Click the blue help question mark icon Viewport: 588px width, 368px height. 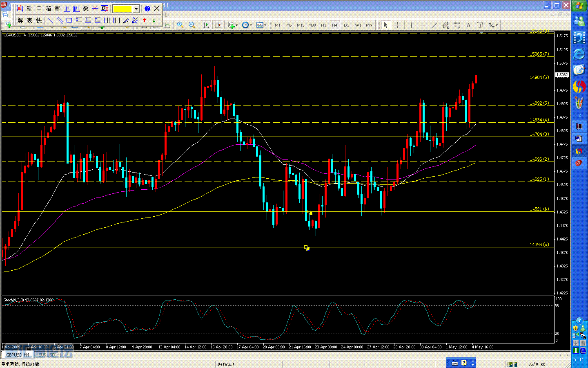coord(147,9)
